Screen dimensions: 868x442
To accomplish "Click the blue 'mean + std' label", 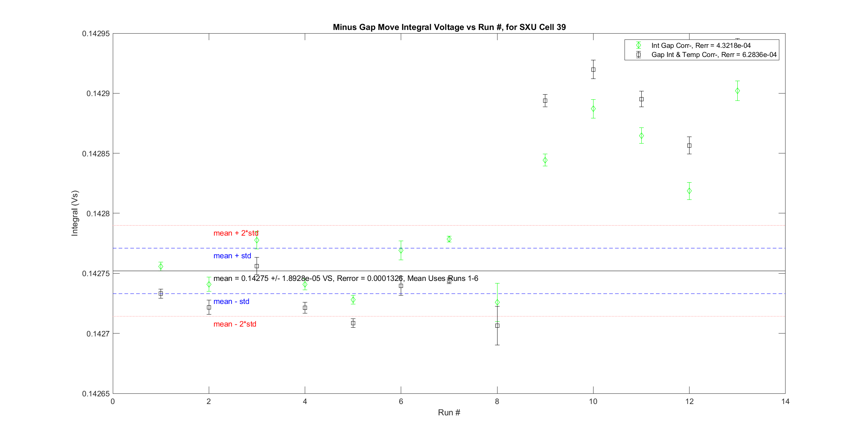I will click(232, 256).
